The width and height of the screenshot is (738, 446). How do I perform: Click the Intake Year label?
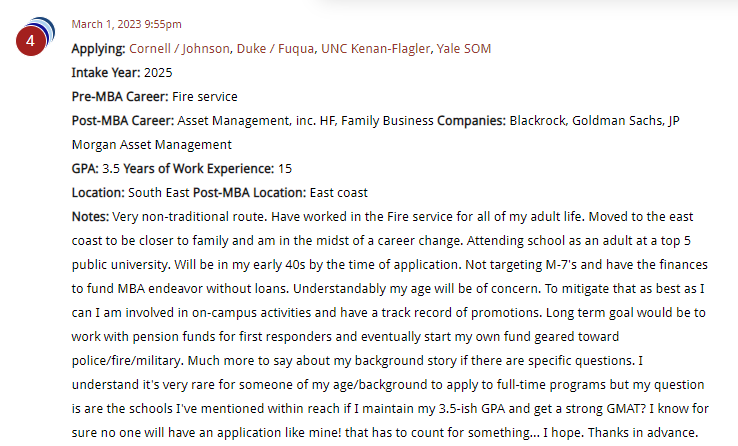(106, 72)
